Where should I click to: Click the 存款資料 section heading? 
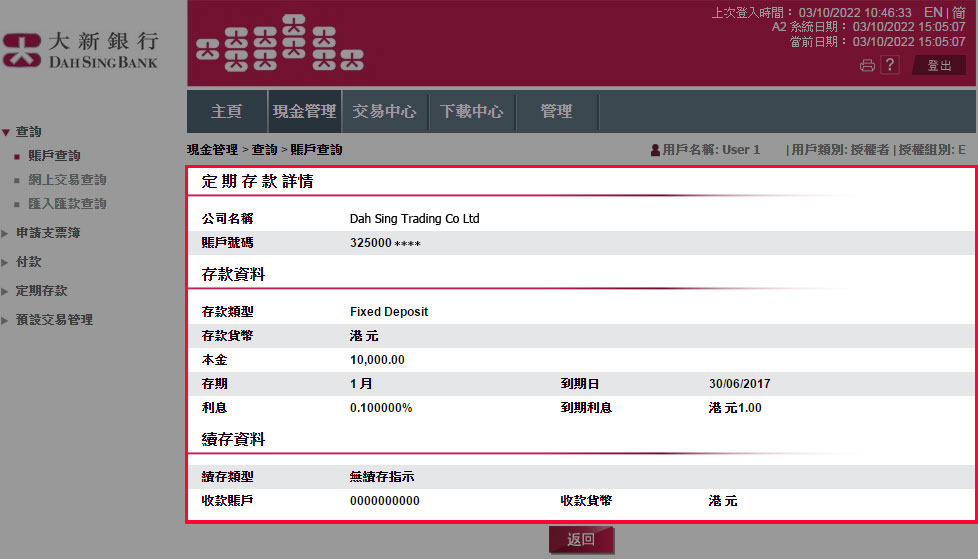coord(233,274)
